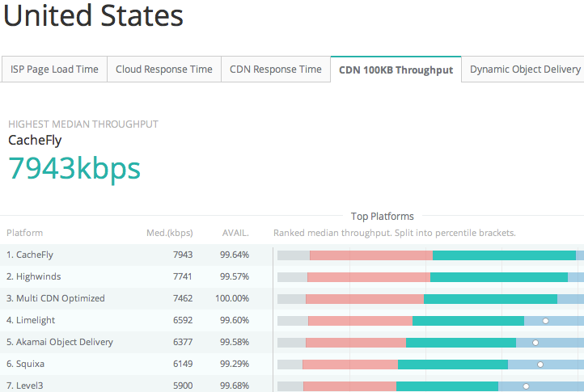Click the United States page heading
Viewport: 584px width, 392px height.
click(x=93, y=15)
